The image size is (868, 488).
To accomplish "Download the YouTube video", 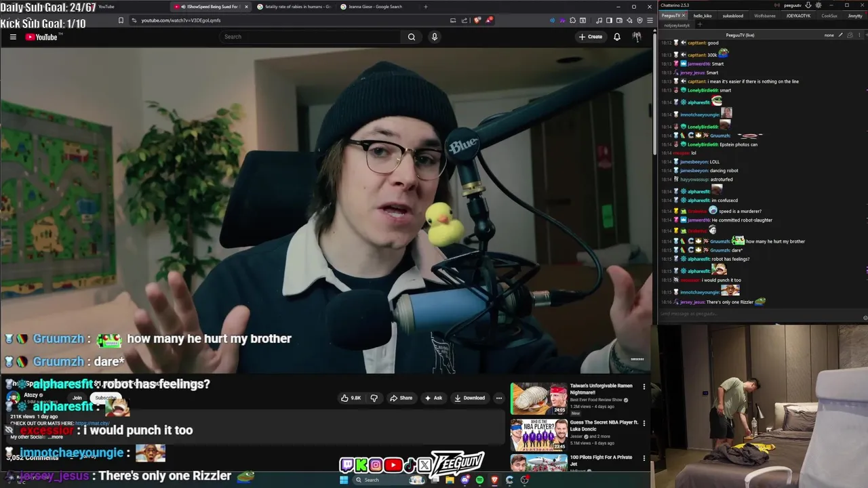I will [x=469, y=398].
